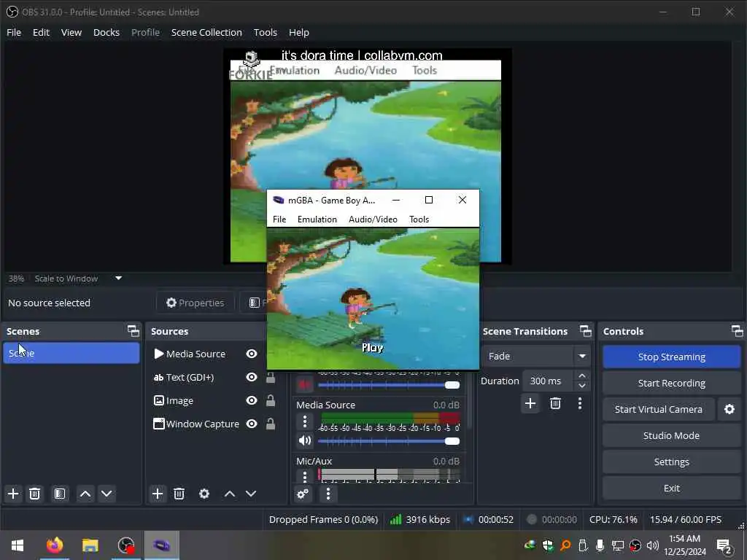Remove selected source with trash icon
Image resolution: width=747 pixels, height=560 pixels.
[179, 494]
